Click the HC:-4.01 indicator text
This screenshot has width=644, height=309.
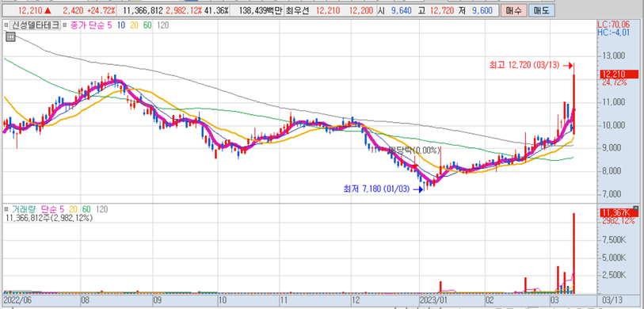[x=613, y=32]
